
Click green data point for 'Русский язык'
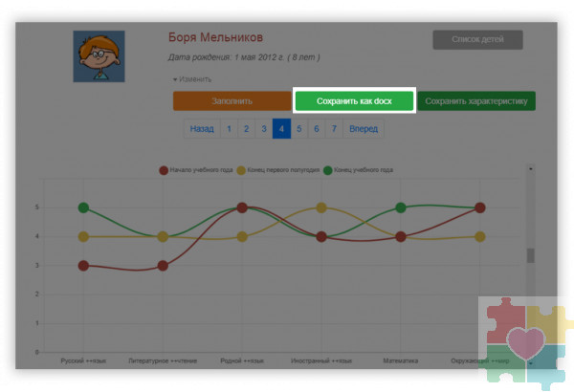(83, 207)
